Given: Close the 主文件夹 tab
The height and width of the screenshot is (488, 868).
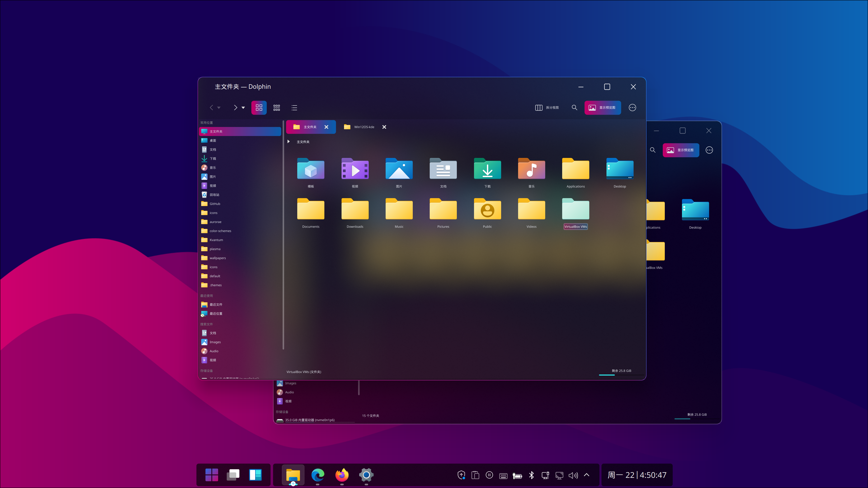Looking at the screenshot, I should coord(326,127).
